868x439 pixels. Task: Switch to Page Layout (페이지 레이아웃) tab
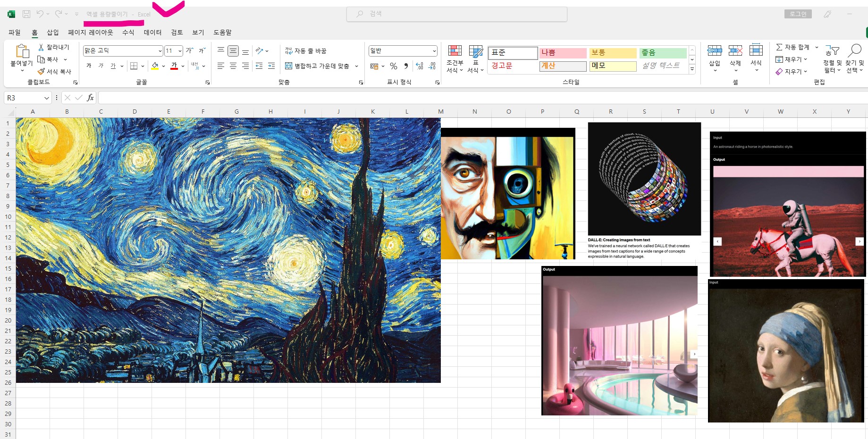tap(91, 32)
